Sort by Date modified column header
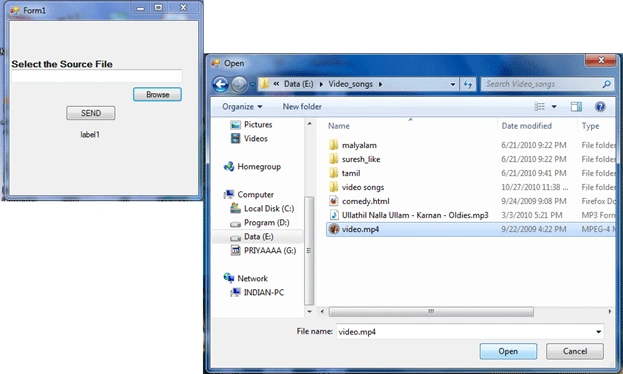Viewport: 623px width, 374px height. (x=526, y=126)
